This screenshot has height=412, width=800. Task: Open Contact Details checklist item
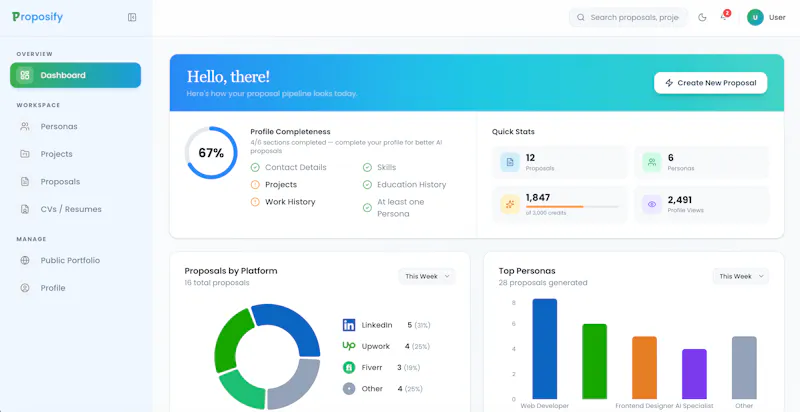coord(295,167)
